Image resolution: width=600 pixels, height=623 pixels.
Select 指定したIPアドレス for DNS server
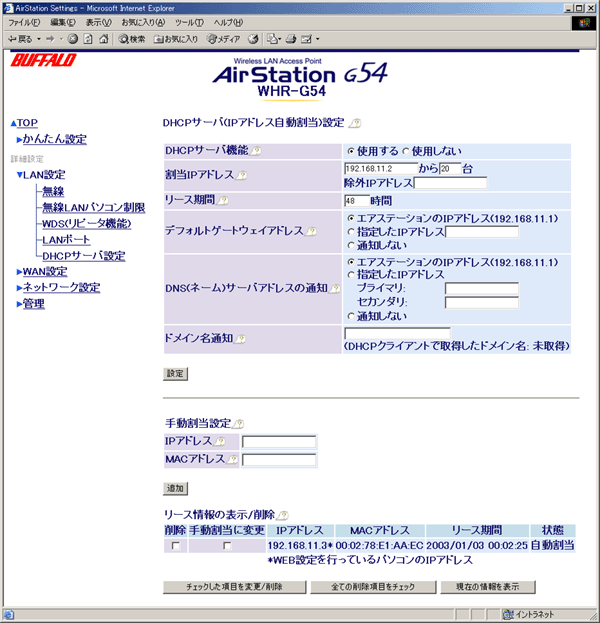click(x=350, y=275)
